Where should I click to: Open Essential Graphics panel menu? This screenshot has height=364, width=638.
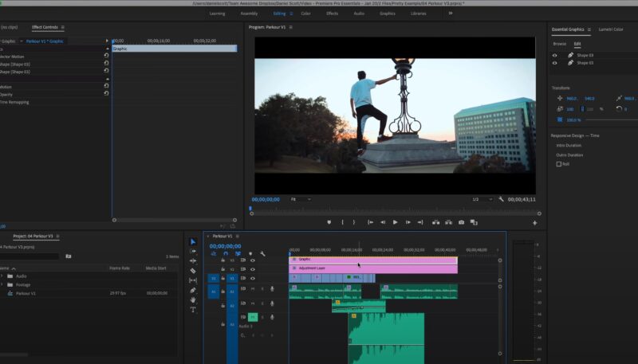tap(589, 29)
